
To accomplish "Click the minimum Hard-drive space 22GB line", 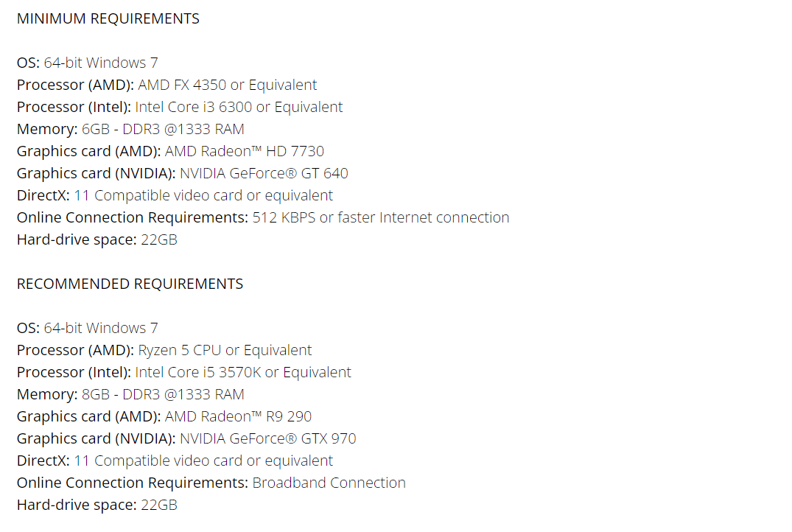I will coord(97,239).
